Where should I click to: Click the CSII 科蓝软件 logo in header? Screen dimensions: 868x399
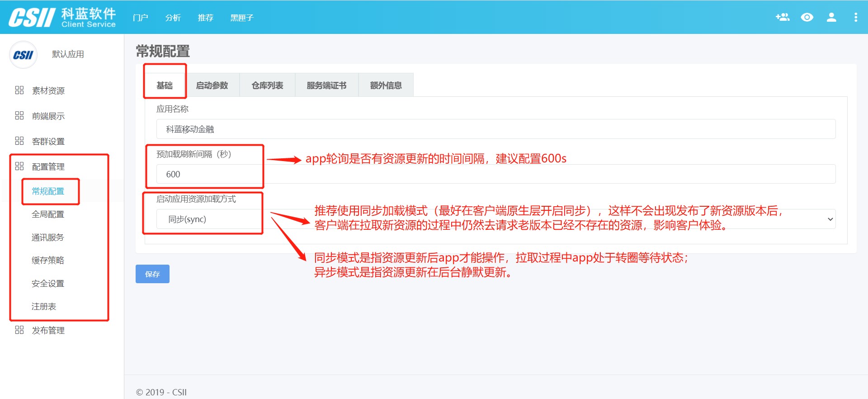[x=62, y=17]
